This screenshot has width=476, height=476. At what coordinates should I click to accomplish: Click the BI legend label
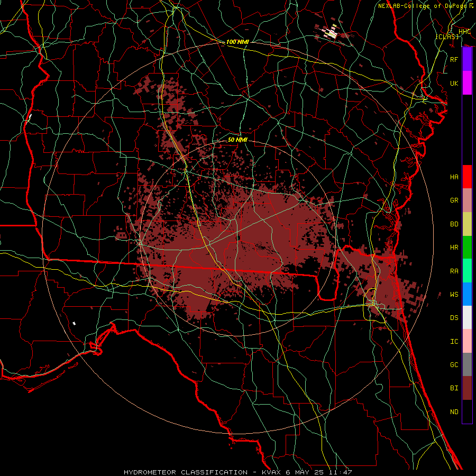click(454, 388)
